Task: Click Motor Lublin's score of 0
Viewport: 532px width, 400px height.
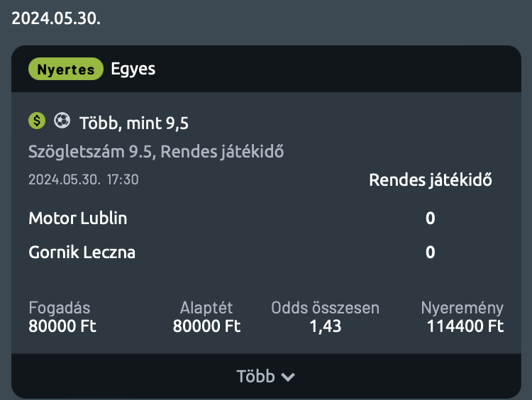Action: tap(431, 218)
